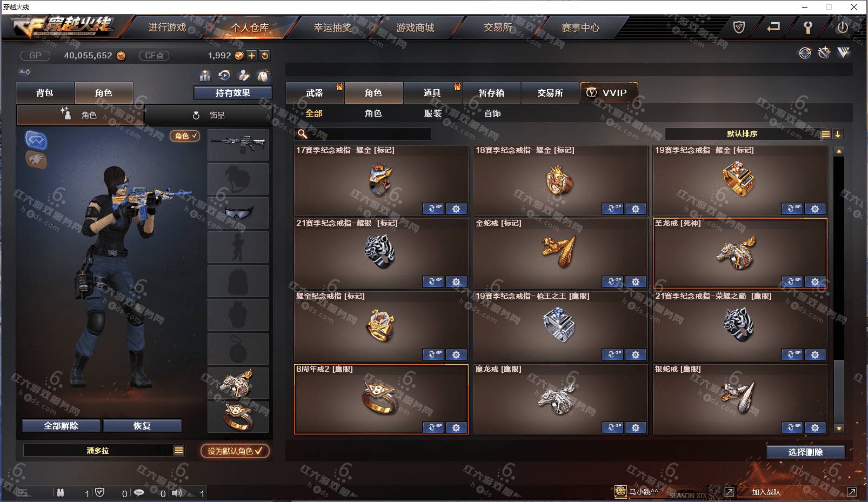
Task: Click the back arrow icon in top bar
Action: (773, 27)
